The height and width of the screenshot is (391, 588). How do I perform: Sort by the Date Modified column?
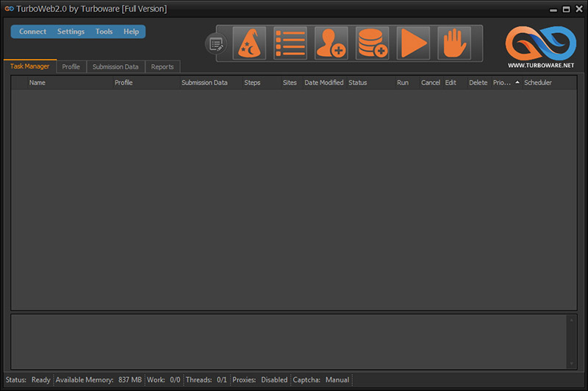point(323,83)
